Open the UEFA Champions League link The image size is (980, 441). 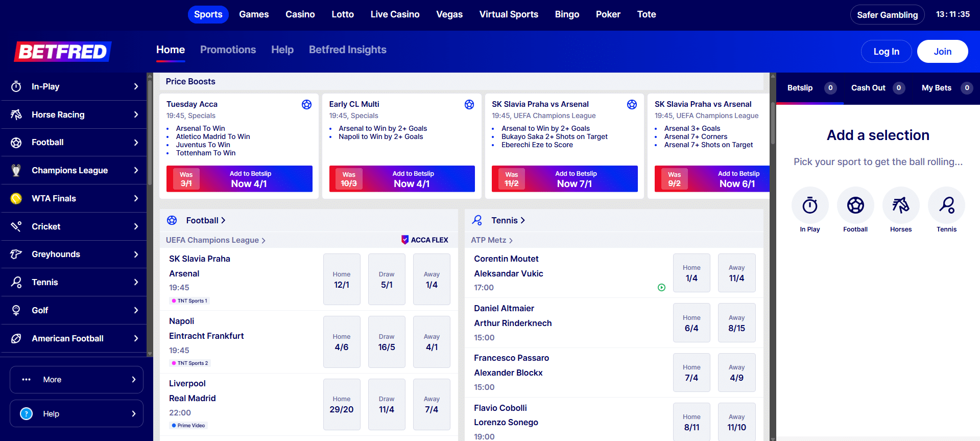(x=216, y=240)
